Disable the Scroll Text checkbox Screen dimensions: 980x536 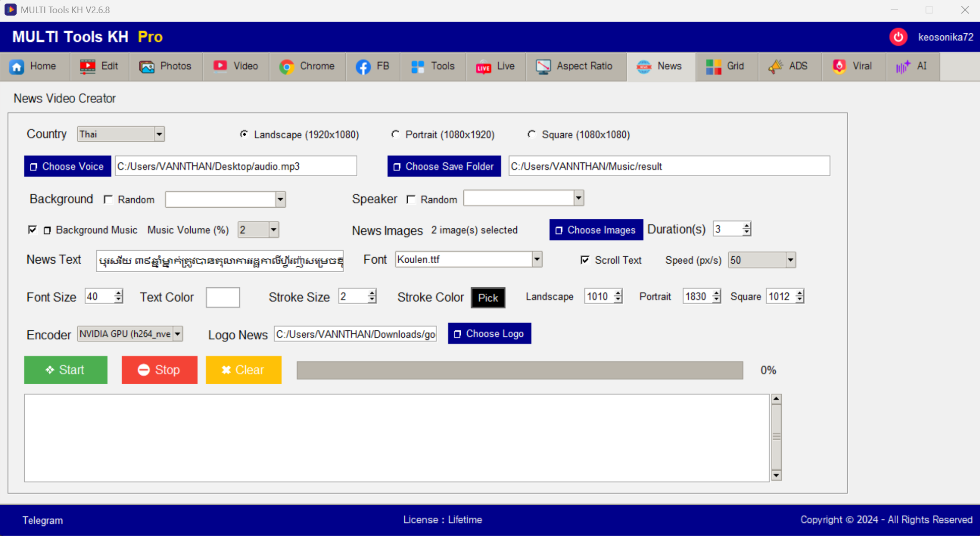[585, 260]
